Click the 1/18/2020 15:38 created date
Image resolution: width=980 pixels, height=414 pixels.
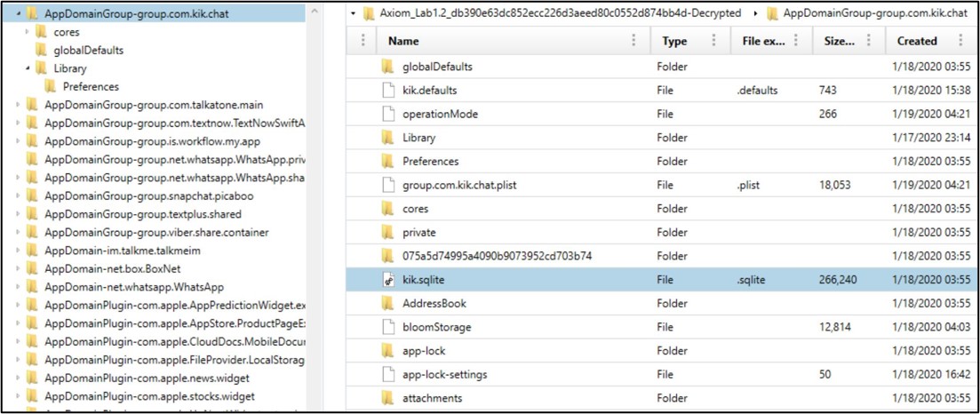click(x=931, y=90)
